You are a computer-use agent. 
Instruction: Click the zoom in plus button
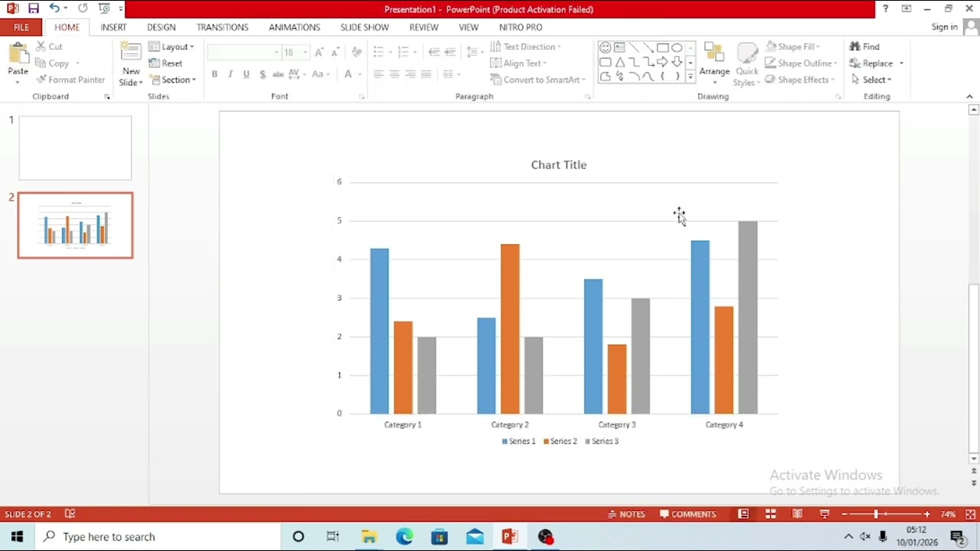[926, 514]
